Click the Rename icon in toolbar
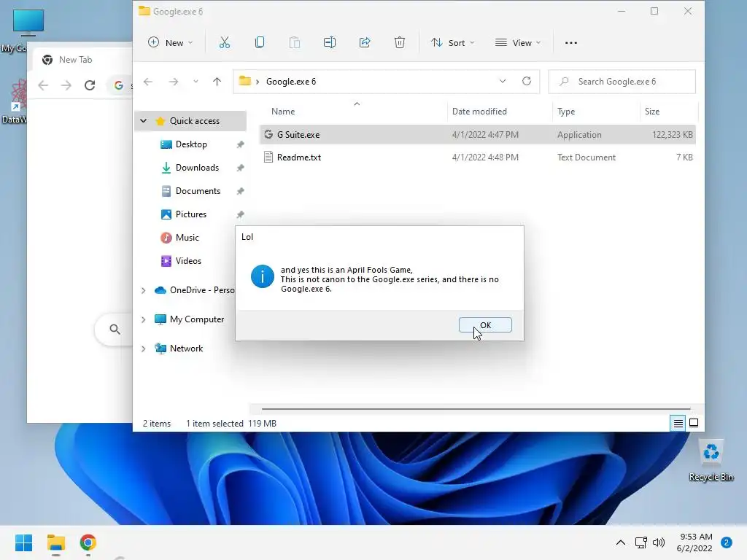 click(x=330, y=43)
